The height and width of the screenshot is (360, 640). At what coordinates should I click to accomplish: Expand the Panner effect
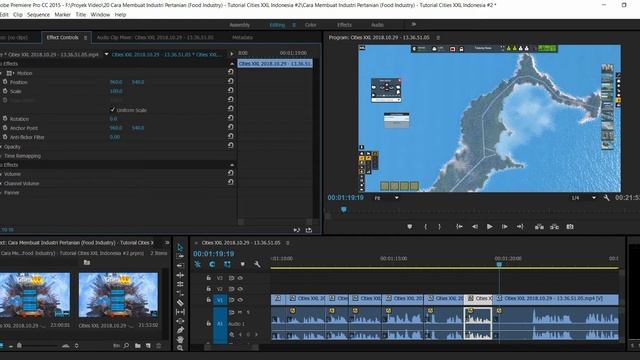coord(1,193)
